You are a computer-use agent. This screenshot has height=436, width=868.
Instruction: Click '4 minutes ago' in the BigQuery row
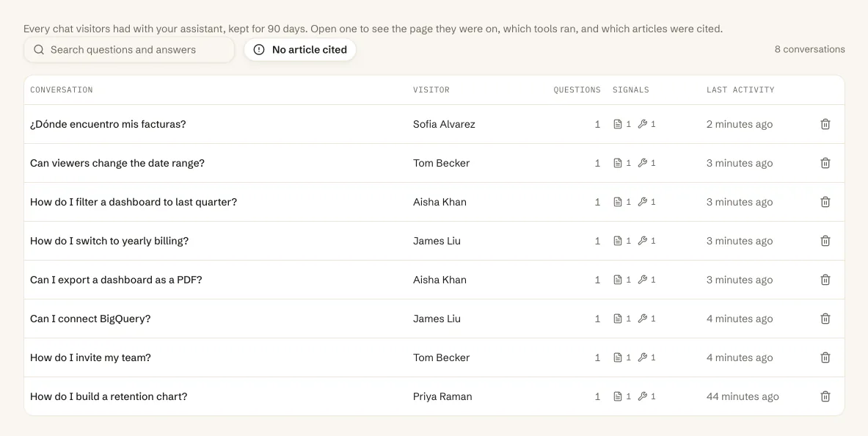click(x=740, y=319)
